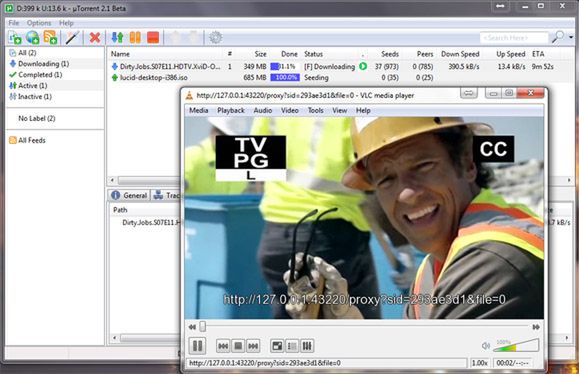Sort by Down Speed column header
The width and height of the screenshot is (579, 374).
(x=460, y=54)
